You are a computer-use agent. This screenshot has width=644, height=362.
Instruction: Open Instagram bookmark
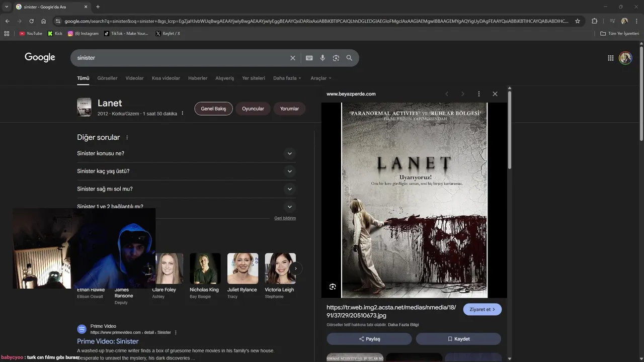[x=83, y=34]
